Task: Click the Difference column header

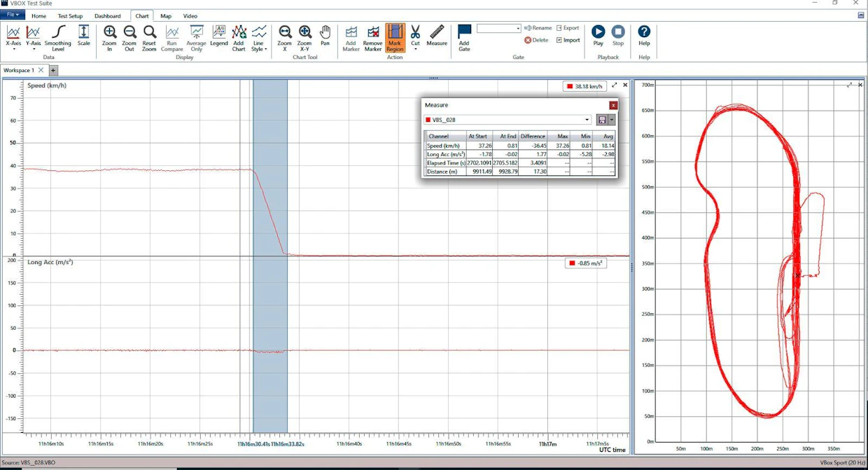Action: (x=533, y=136)
